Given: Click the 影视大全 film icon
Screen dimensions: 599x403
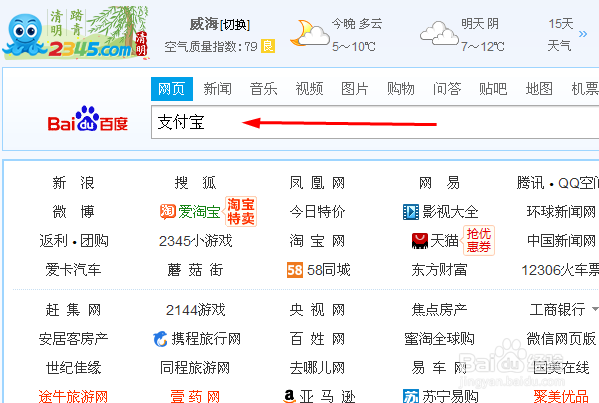Looking at the screenshot, I should (x=411, y=212).
